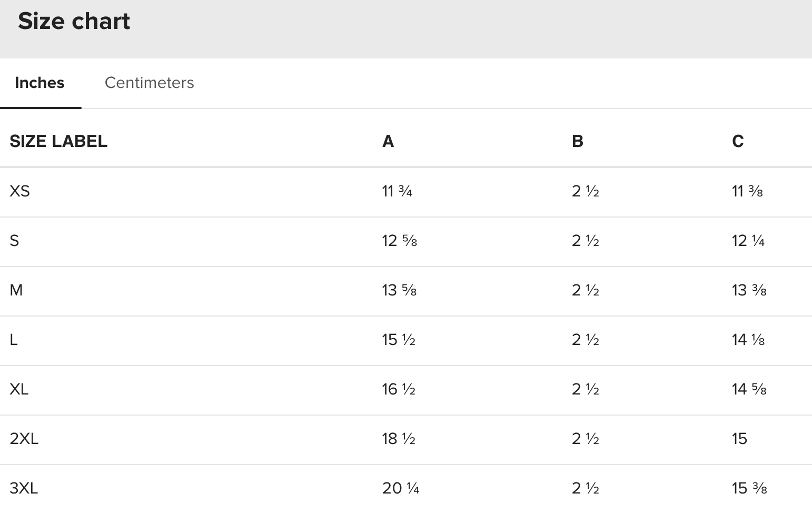Click column header C
The width and height of the screenshot is (812, 513).
pos(738,141)
